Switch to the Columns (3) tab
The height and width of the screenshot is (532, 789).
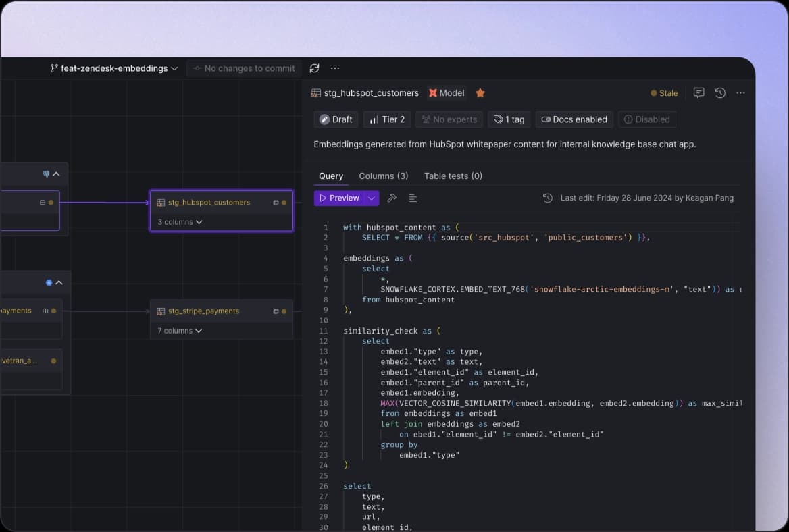383,176
